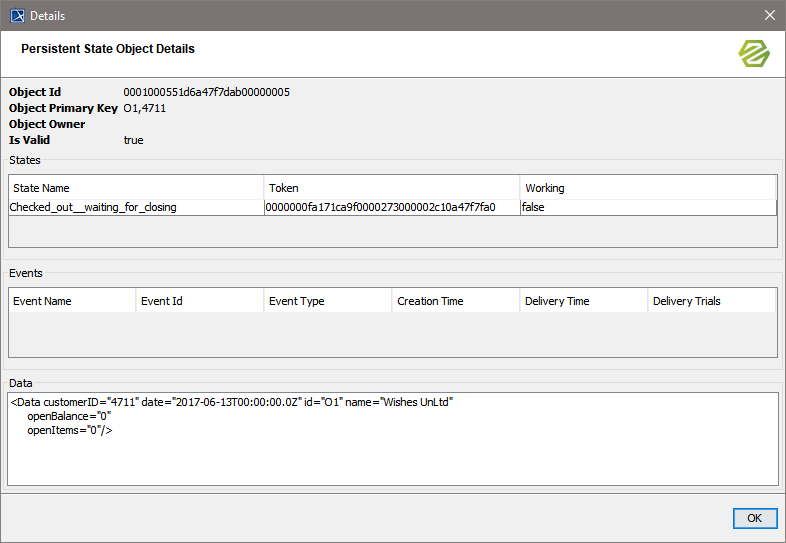Click the Working column header
The height and width of the screenshot is (543, 786).
pyautogui.click(x=647, y=188)
